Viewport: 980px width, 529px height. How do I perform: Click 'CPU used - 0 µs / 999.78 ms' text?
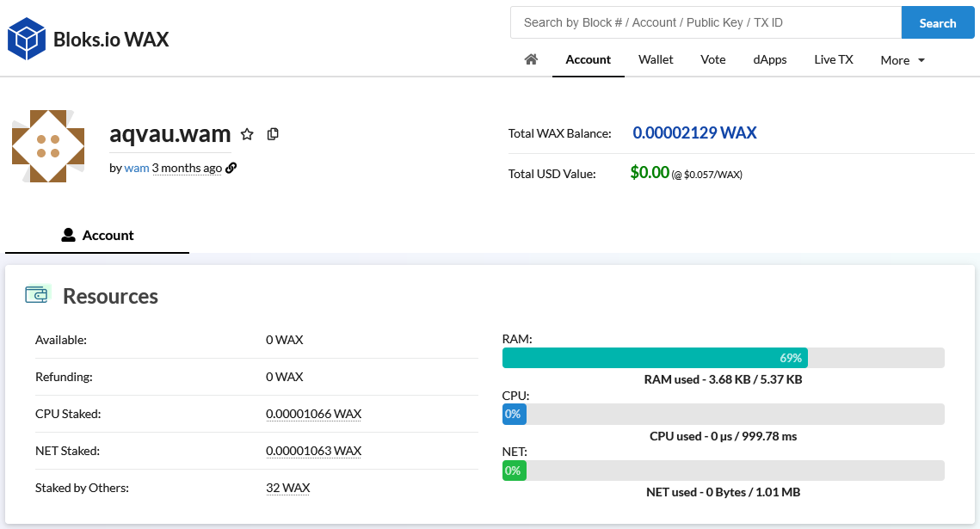(x=723, y=436)
